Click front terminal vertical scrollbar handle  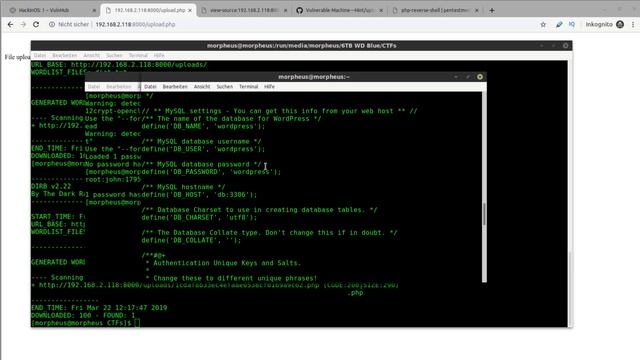tap(484, 213)
